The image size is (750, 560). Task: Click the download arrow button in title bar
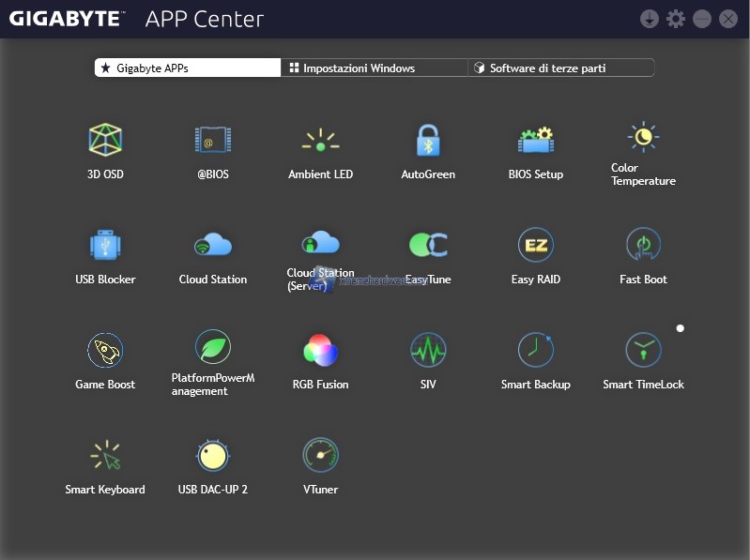[x=649, y=19]
